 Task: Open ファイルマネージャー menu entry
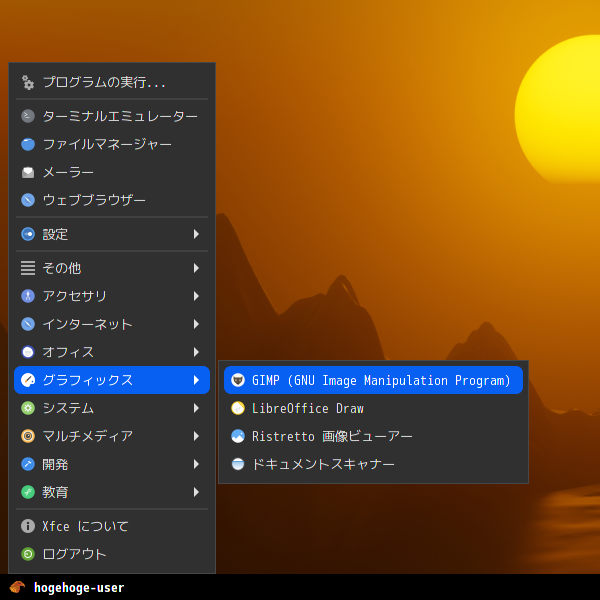point(112,144)
